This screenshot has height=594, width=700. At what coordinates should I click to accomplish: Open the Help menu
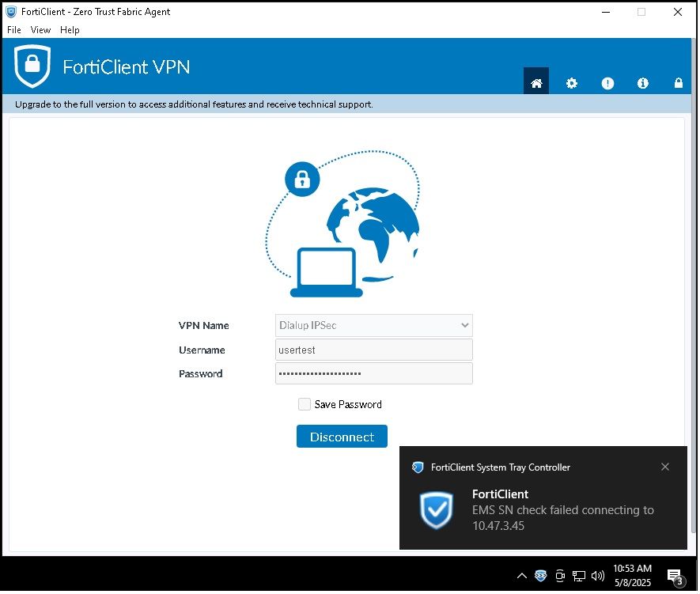[70, 30]
